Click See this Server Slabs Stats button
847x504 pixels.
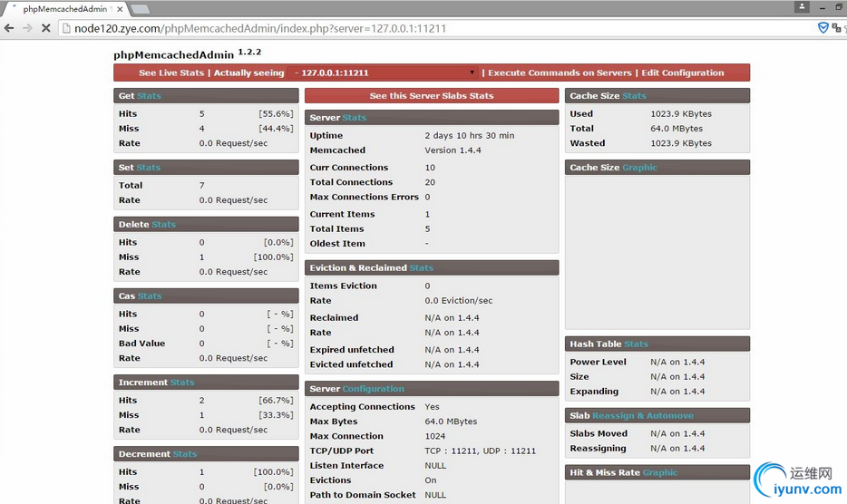pos(432,95)
